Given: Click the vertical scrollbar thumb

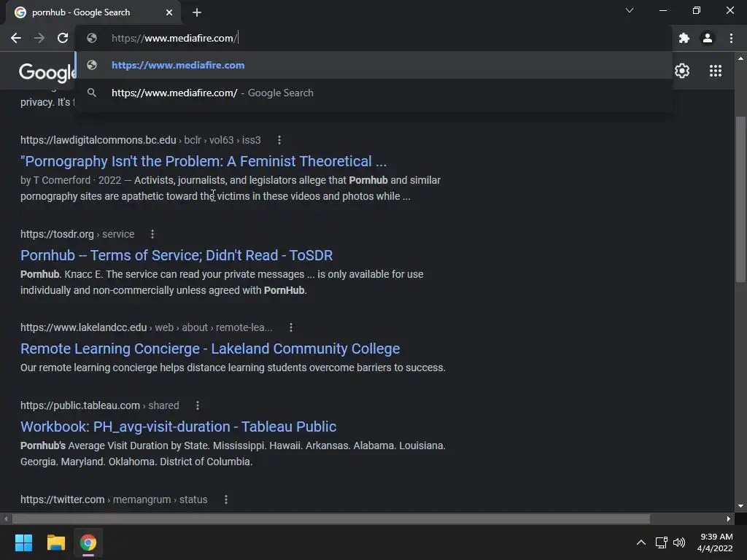Looking at the screenshot, I should (x=740, y=199).
